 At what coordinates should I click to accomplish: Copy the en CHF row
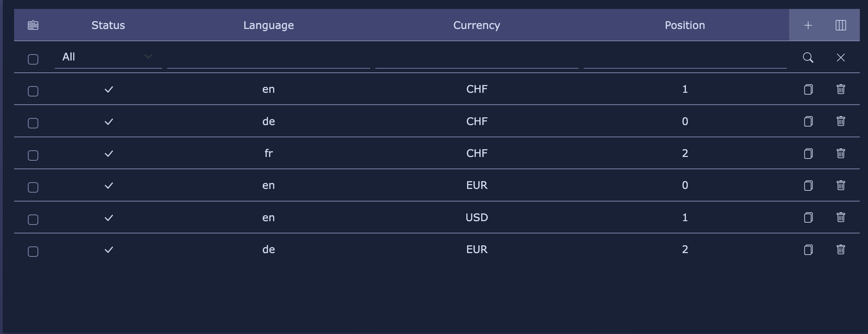[808, 89]
